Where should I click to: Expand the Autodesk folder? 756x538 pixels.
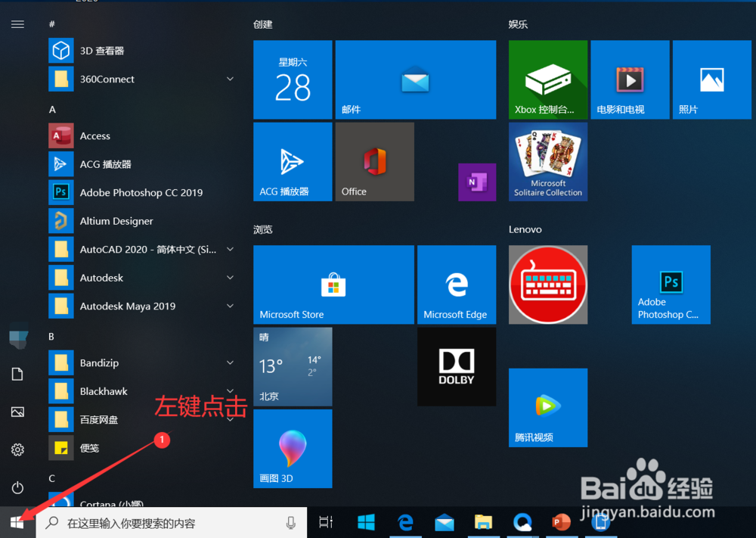point(143,278)
